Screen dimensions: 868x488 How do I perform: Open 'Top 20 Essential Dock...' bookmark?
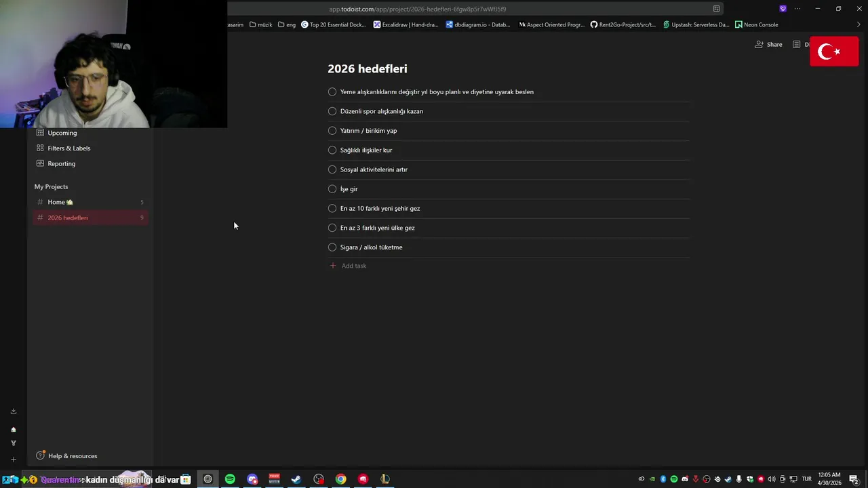coord(334,24)
